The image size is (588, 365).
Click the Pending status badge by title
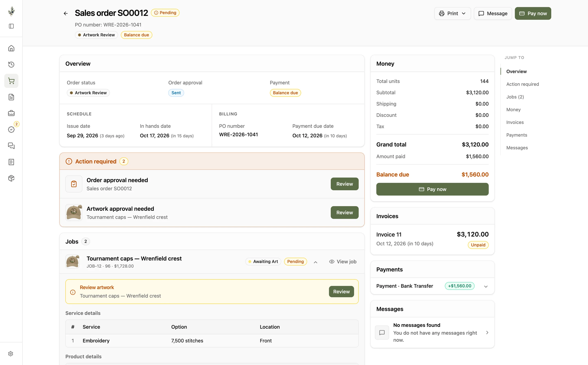pos(165,13)
